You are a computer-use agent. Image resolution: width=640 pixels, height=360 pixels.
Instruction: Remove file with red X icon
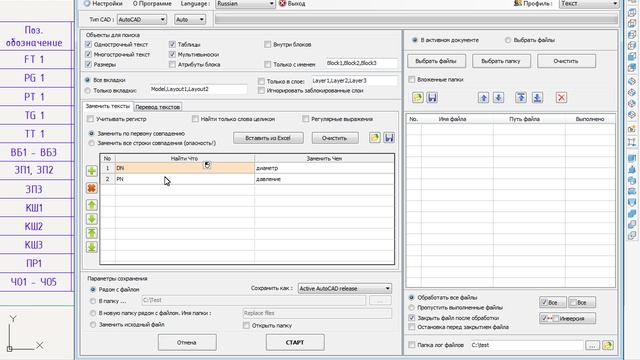(x=561, y=98)
